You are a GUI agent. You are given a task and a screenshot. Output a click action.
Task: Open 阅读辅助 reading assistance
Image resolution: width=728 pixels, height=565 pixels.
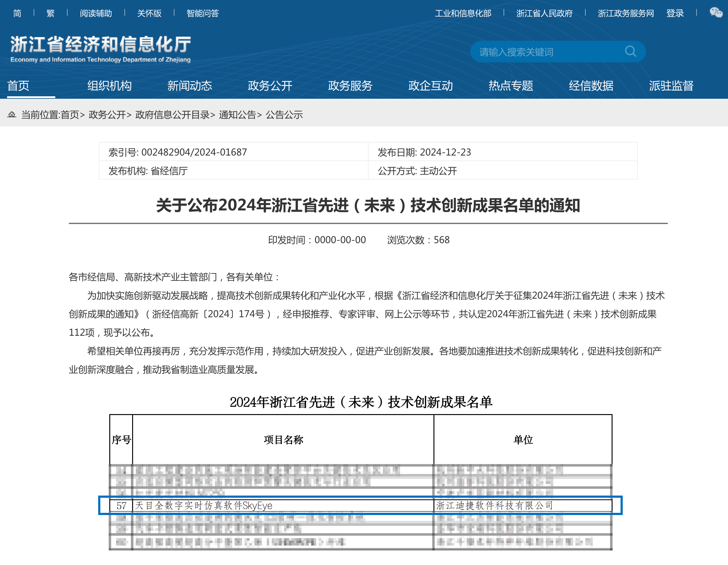[96, 13]
